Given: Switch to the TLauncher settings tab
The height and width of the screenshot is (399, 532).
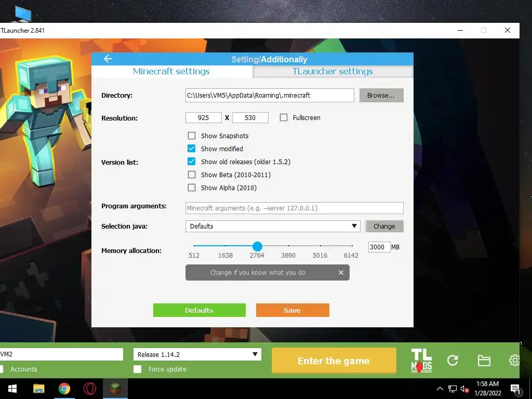Looking at the screenshot, I should 332,71.
